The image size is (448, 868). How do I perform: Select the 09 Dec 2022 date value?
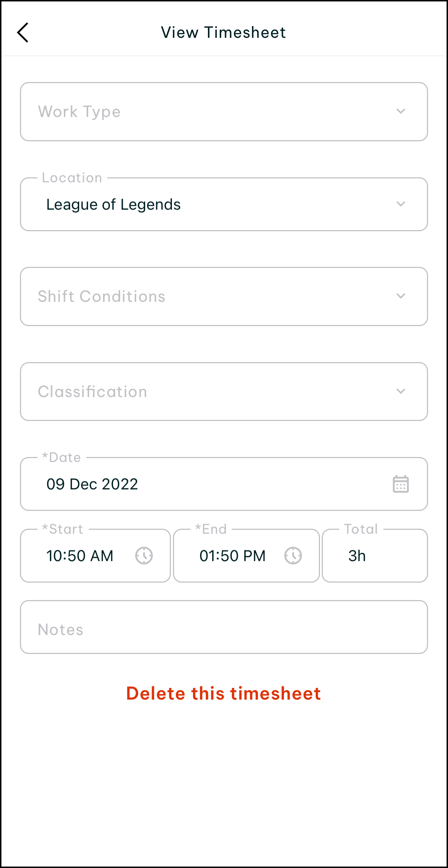(92, 484)
